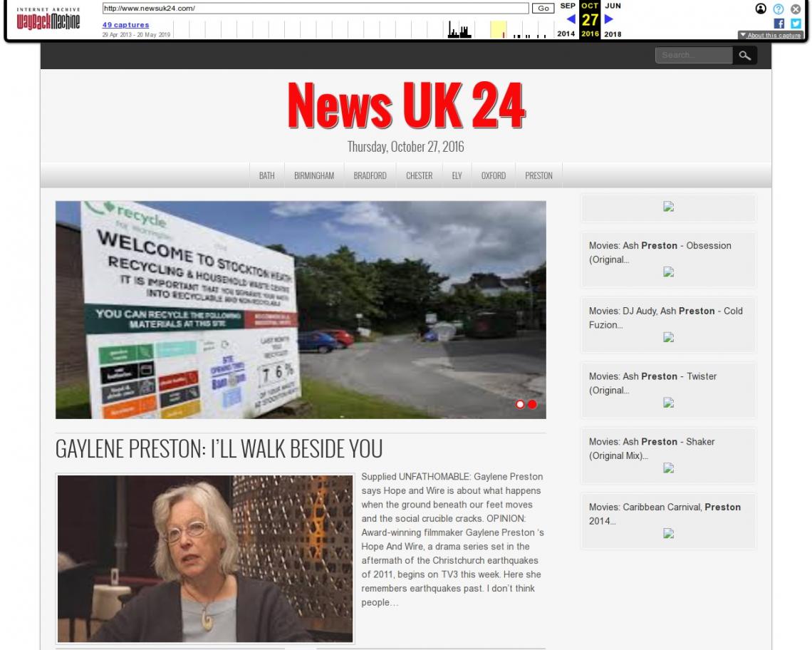The height and width of the screenshot is (650, 812).
Task: Click the Go button
Action: [543, 9]
